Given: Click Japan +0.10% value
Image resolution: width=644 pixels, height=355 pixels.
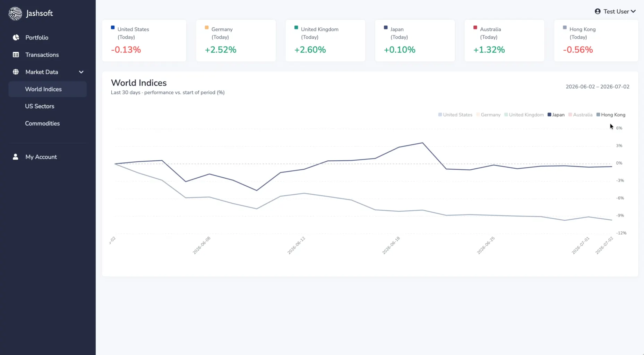Looking at the screenshot, I should point(400,50).
